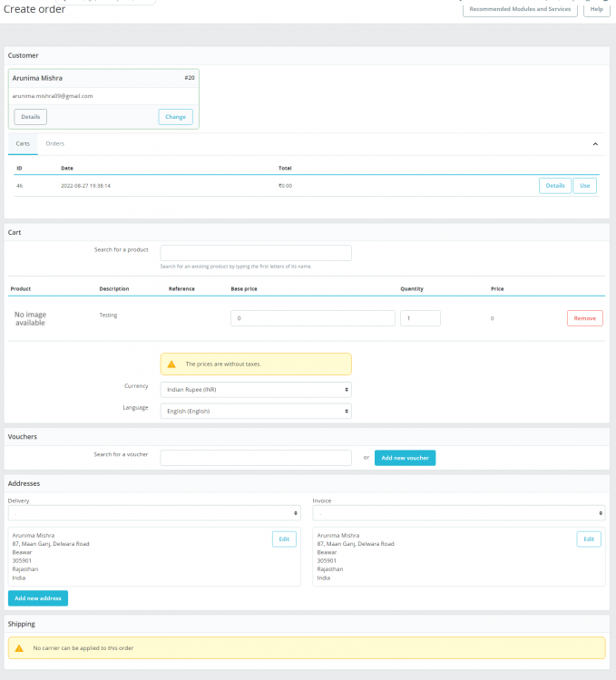The height and width of the screenshot is (680, 616).
Task: Click the warning icon in Shipping alert
Action: tap(19, 648)
